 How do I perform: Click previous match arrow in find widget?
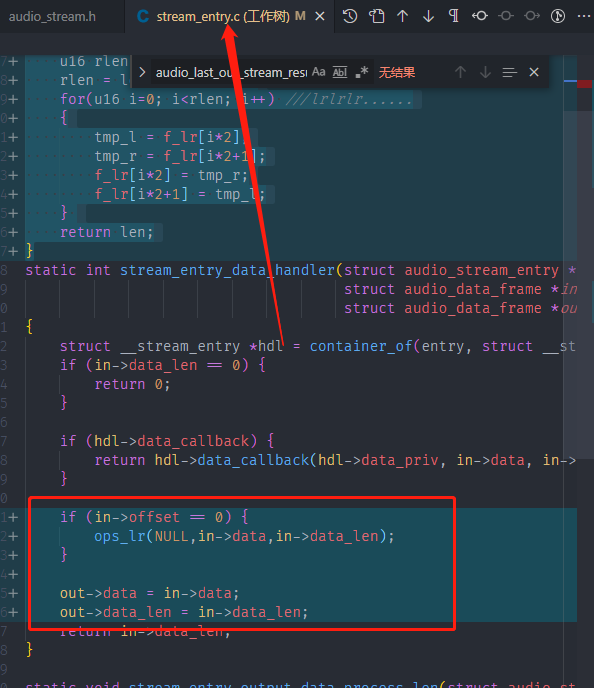(460, 72)
